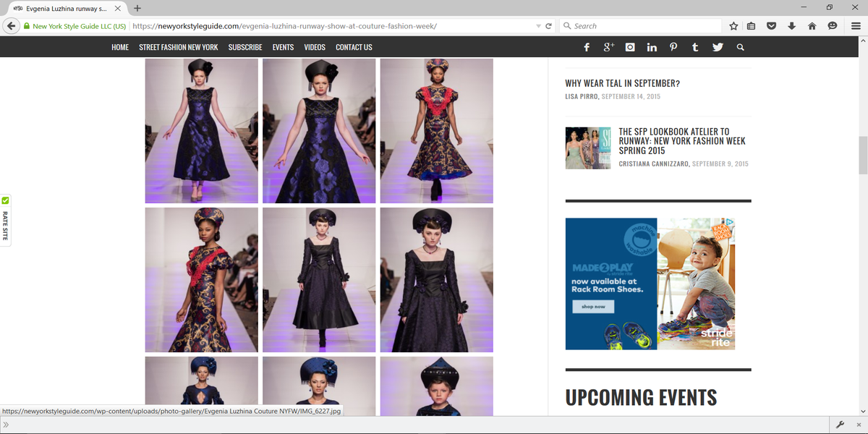Open second-row left photo, close-up red-trim gown

click(202, 280)
